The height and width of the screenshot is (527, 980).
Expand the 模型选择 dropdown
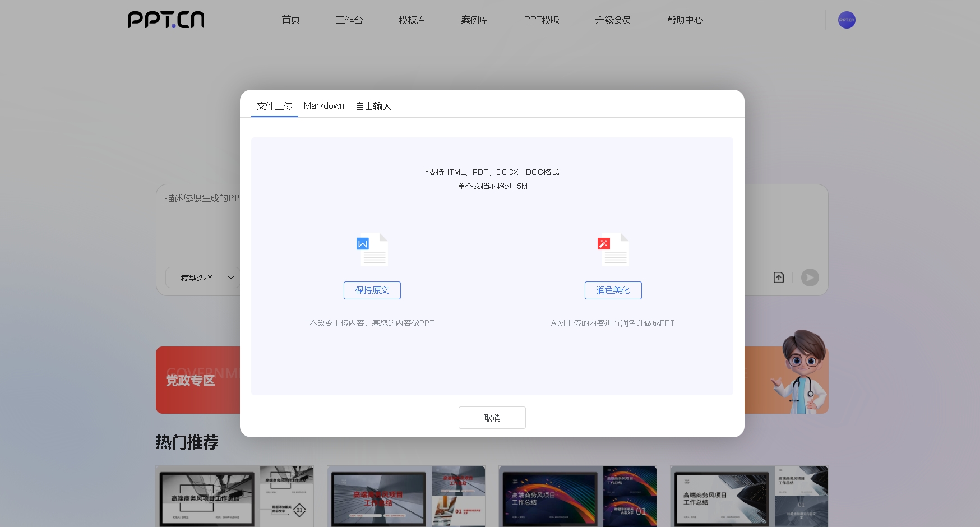pos(203,278)
